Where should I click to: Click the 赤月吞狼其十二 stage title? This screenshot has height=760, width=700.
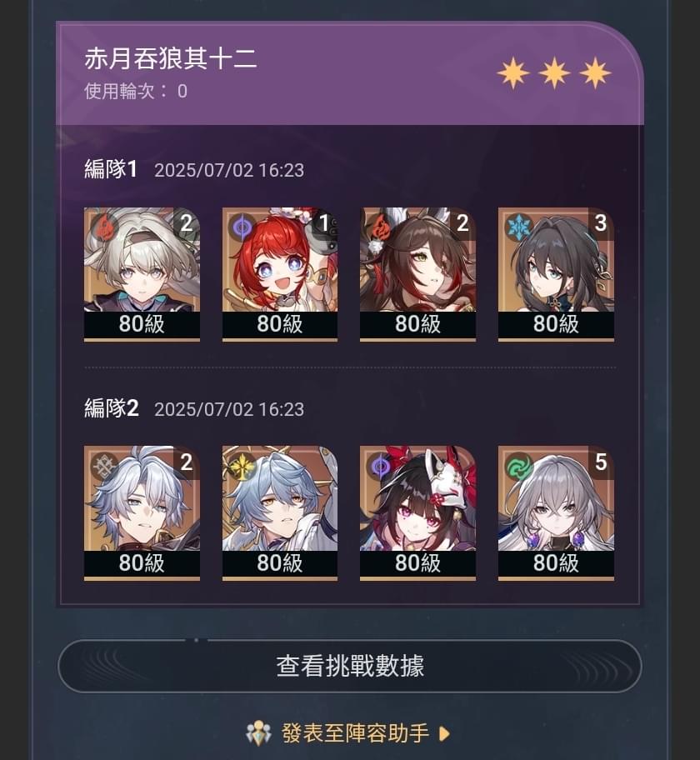pos(170,58)
